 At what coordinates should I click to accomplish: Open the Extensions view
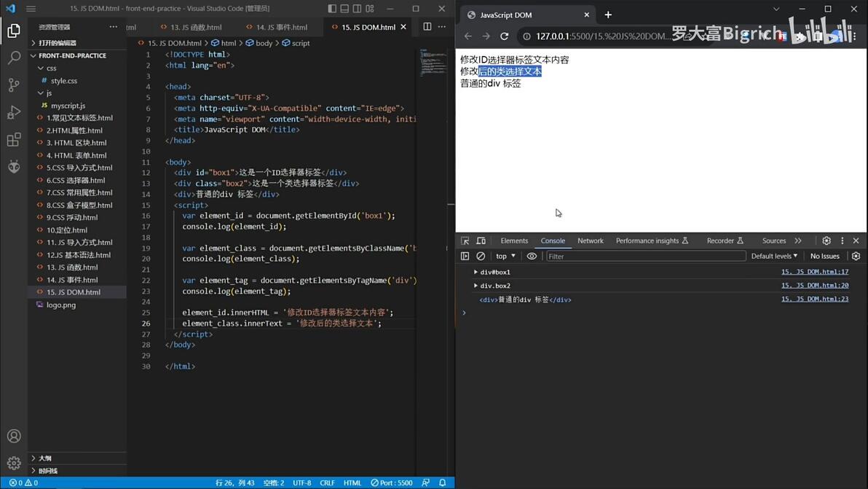click(x=14, y=139)
